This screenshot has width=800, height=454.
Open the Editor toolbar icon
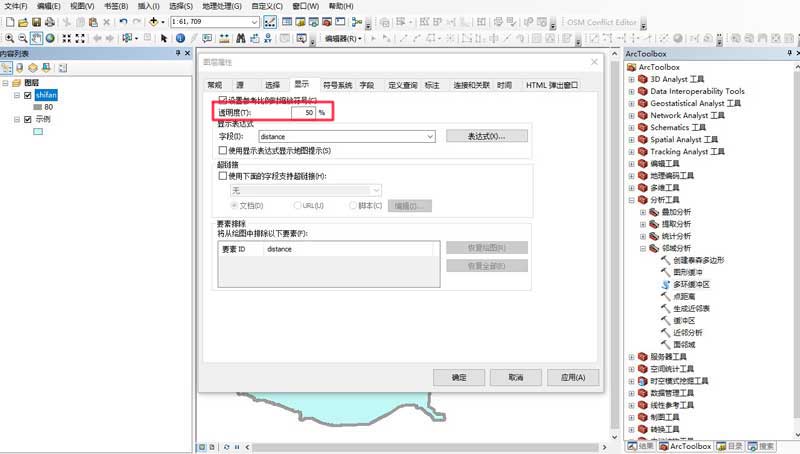[x=270, y=22]
